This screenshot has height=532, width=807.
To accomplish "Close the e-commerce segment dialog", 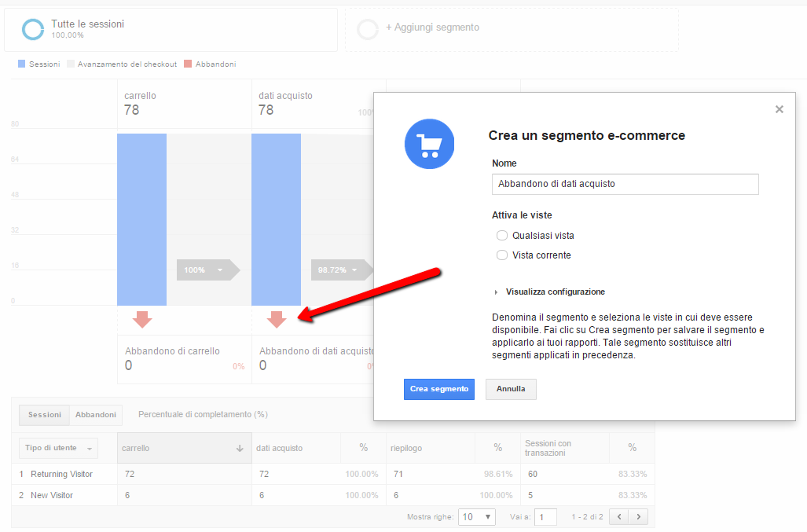I will tap(779, 109).
